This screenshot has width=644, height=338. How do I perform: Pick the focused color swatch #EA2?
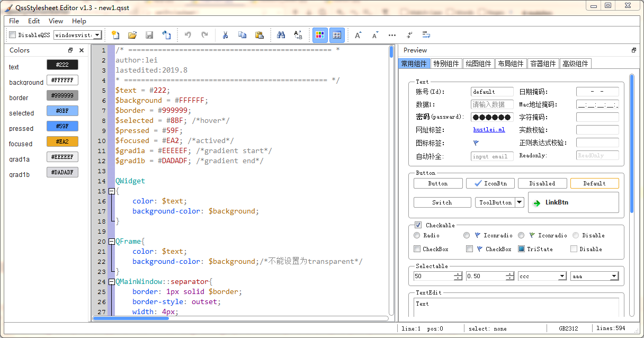[x=62, y=141]
